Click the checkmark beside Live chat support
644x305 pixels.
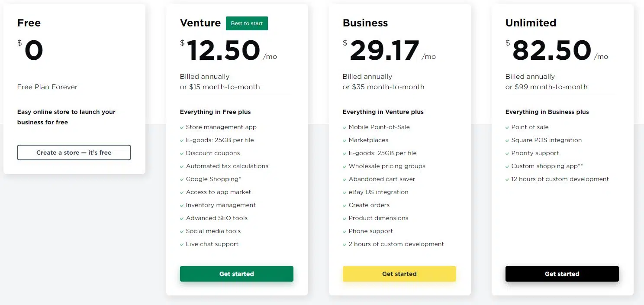[x=182, y=244]
